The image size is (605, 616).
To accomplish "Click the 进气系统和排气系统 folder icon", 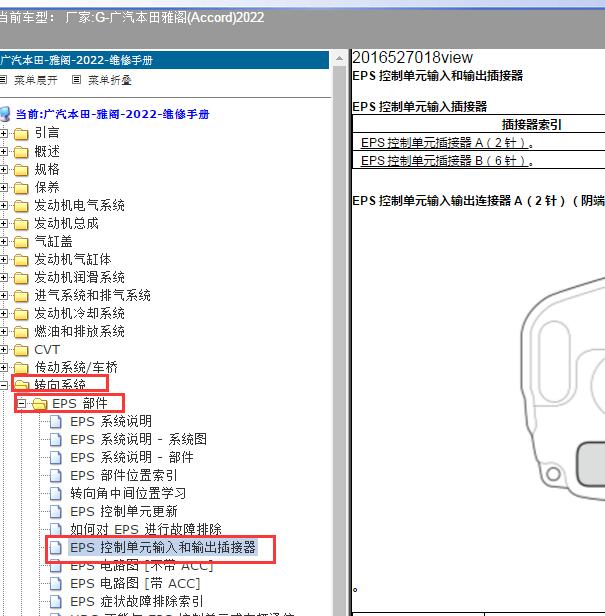I will (21, 296).
